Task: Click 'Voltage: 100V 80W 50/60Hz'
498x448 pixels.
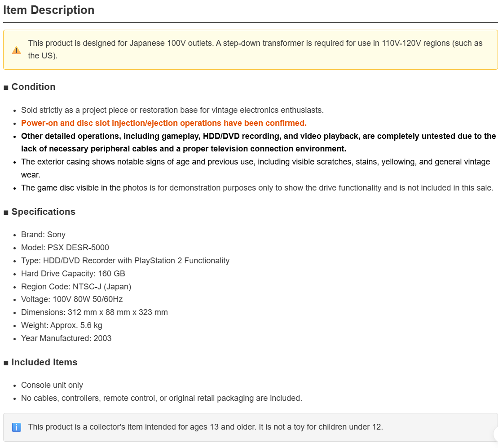Action: 72,299
